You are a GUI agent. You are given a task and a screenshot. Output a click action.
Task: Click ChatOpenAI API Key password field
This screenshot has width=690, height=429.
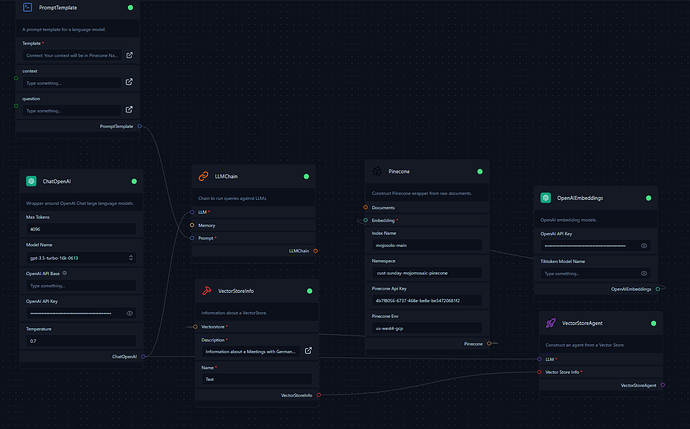(x=81, y=313)
